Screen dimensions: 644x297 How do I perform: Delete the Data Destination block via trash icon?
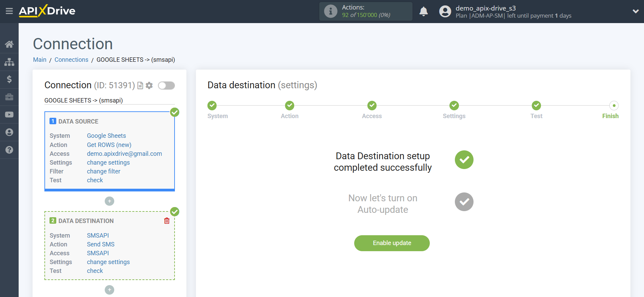point(167,221)
